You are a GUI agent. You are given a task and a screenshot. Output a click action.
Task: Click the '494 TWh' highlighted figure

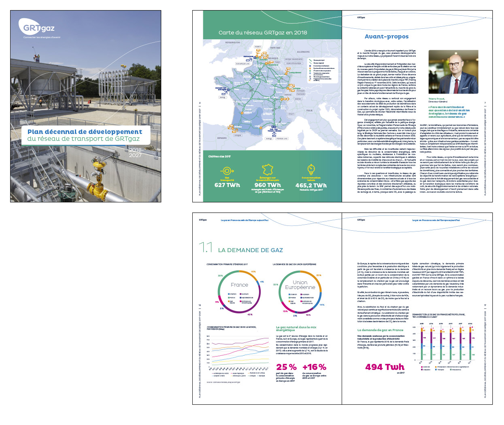385,367
